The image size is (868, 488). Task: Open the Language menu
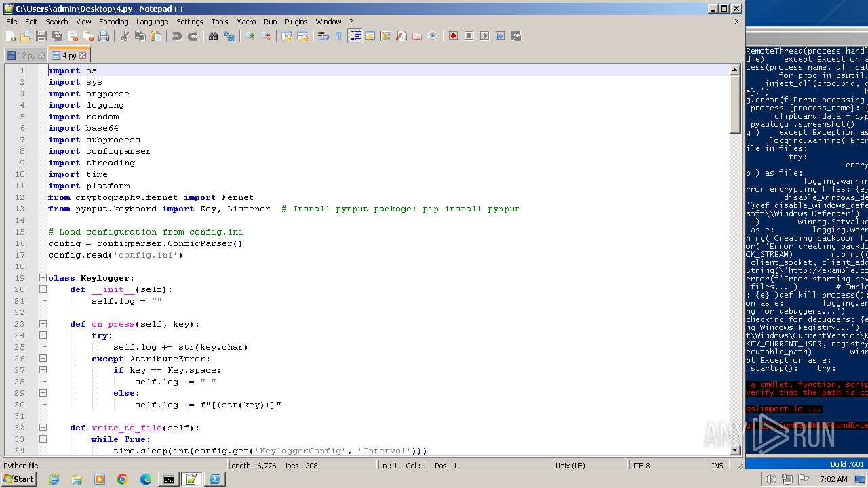pyautogui.click(x=152, y=22)
